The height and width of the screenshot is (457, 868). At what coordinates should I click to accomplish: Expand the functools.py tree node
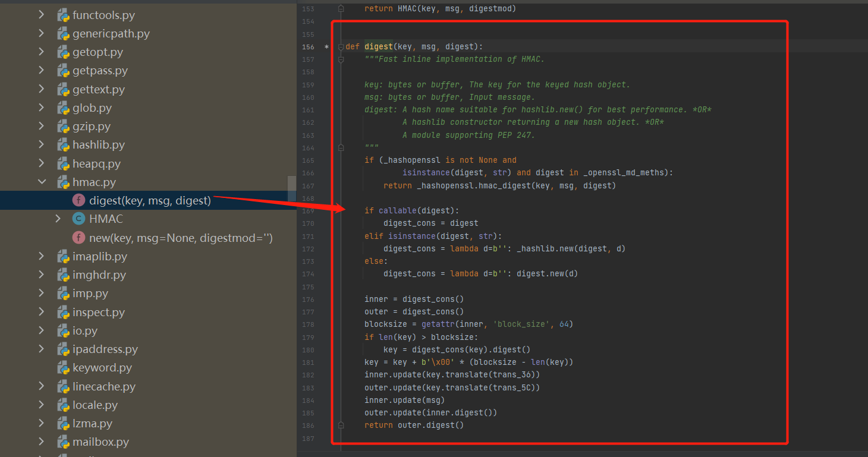tap(41, 15)
